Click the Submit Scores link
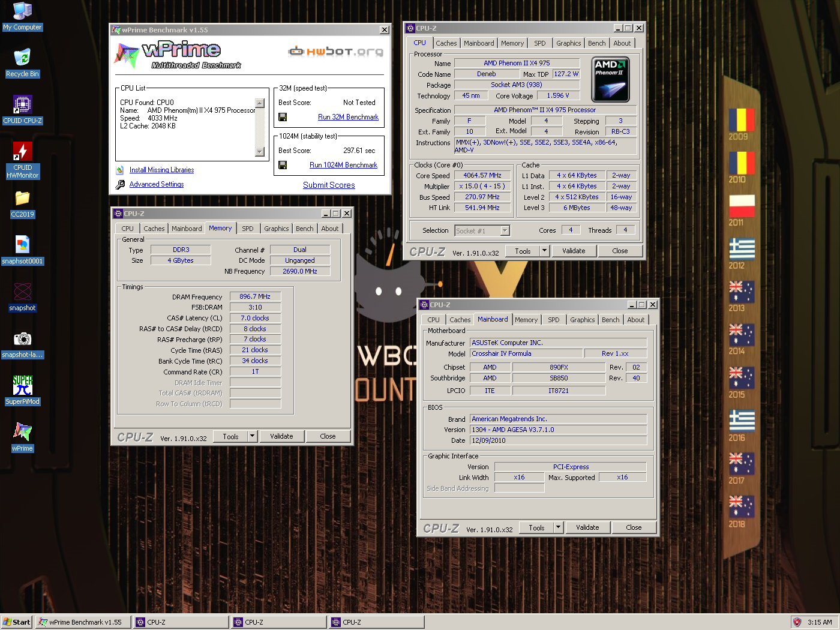840x630 pixels. coord(329,185)
